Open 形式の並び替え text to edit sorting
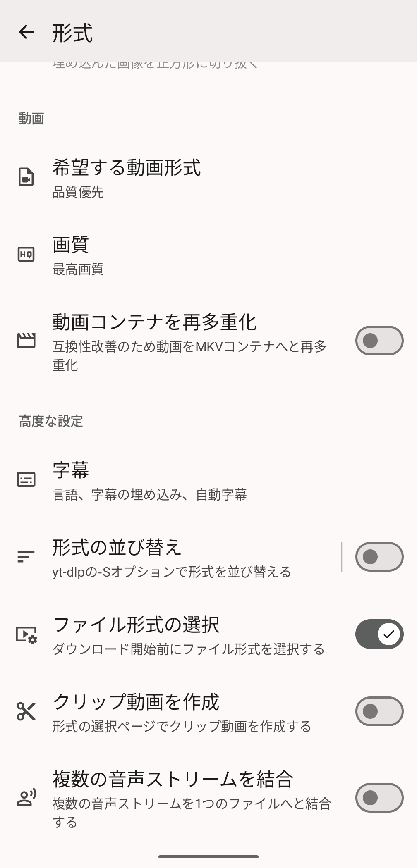 click(117, 548)
